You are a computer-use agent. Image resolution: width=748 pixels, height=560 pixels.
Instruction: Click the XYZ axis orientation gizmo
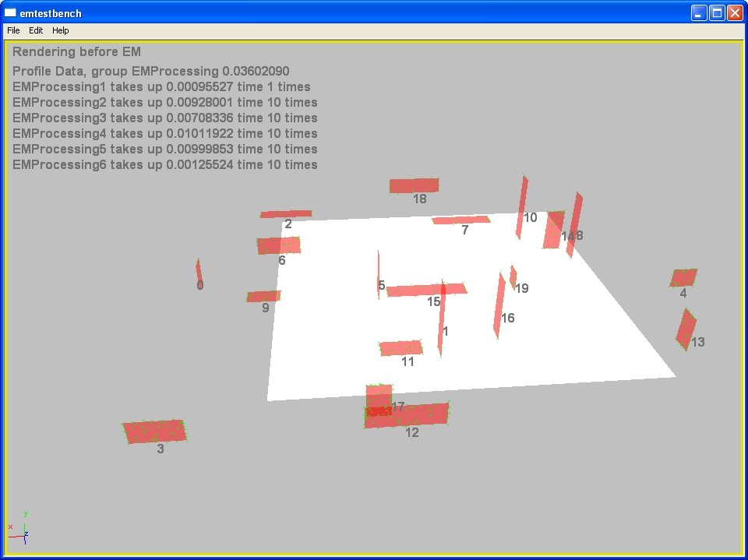(23, 530)
